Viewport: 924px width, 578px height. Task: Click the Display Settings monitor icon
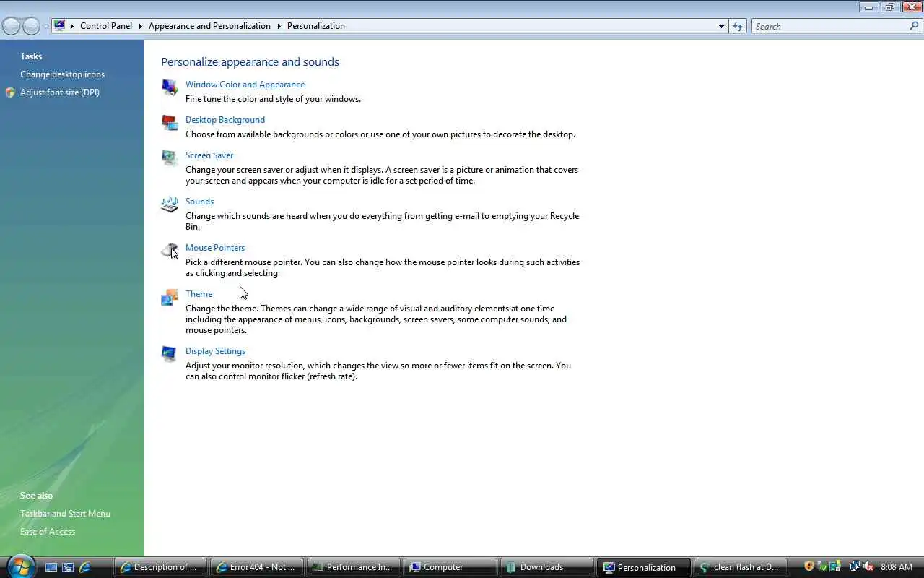pyautogui.click(x=170, y=354)
